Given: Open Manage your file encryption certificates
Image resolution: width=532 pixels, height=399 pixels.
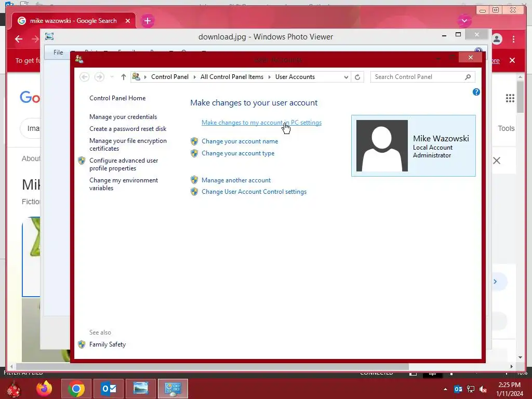Looking at the screenshot, I should click(x=128, y=144).
